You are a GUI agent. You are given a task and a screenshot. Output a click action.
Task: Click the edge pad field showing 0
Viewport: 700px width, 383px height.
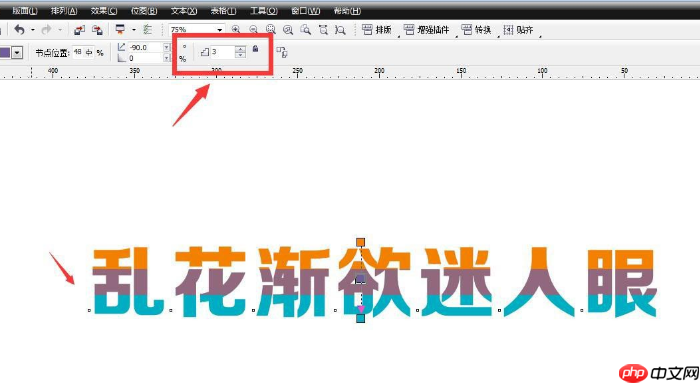pos(146,58)
